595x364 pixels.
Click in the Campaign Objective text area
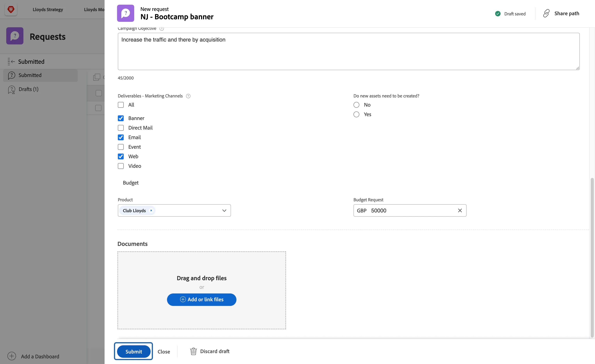(349, 51)
